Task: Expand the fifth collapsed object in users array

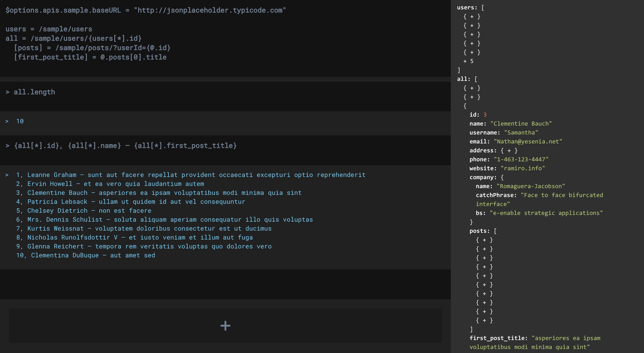Action: click(x=472, y=52)
